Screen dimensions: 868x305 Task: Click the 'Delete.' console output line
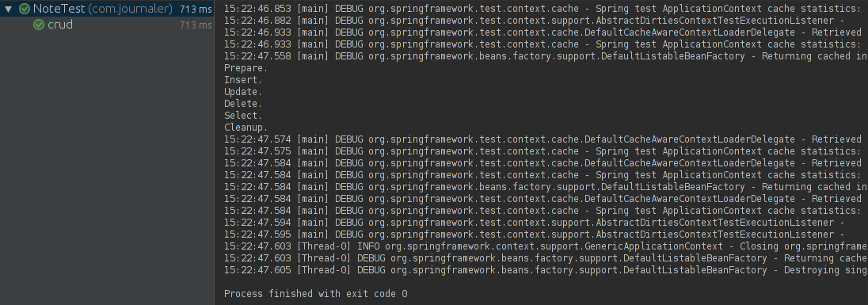coord(243,104)
